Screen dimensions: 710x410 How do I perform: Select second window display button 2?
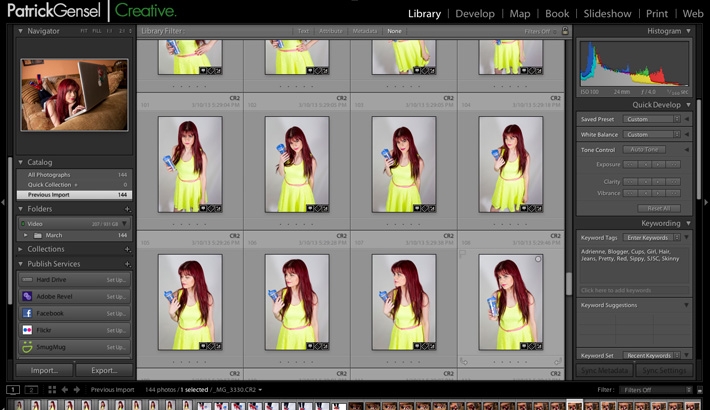click(x=31, y=390)
